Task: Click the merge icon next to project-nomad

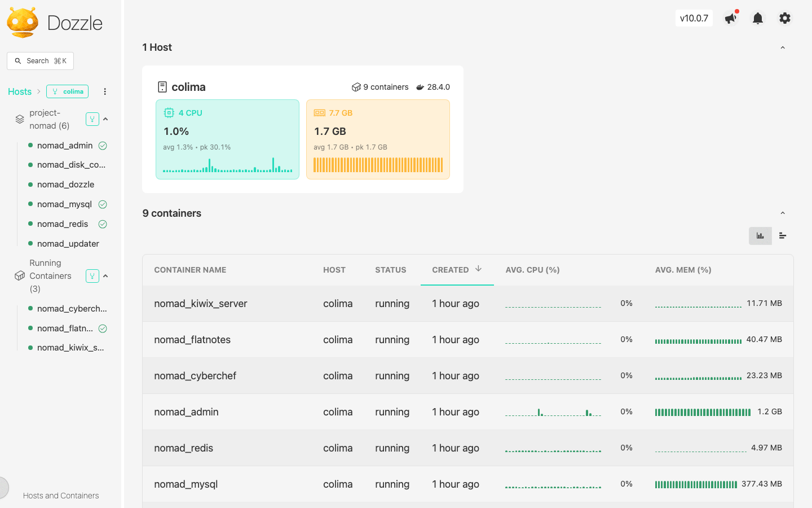Action: 92,119
